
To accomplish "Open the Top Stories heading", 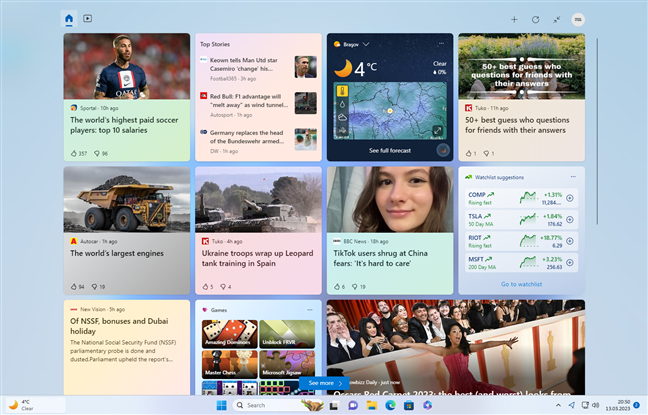I will point(215,44).
